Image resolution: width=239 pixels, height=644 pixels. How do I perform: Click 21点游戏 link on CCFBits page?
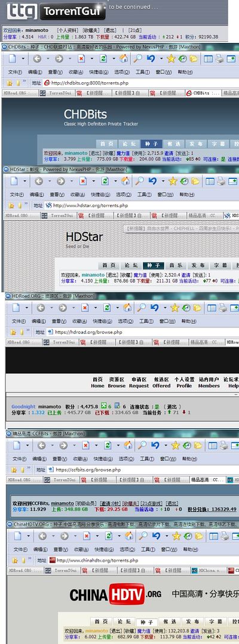coord(151,503)
